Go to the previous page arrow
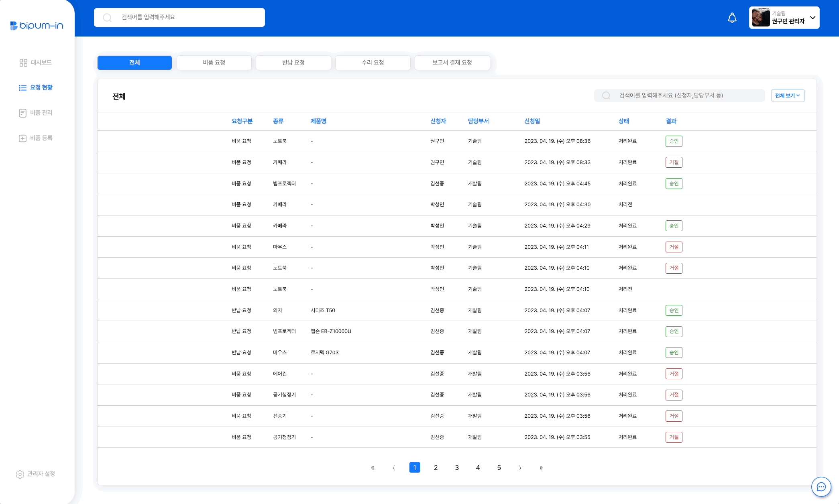 click(394, 468)
